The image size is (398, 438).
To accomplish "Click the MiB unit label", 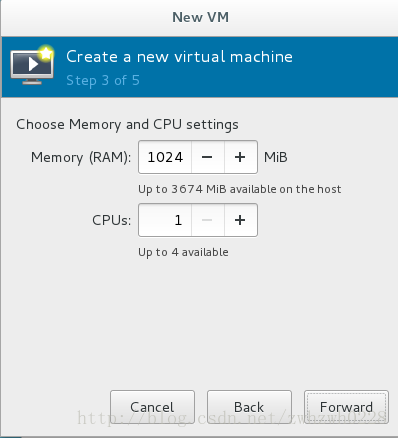I will click(276, 157).
